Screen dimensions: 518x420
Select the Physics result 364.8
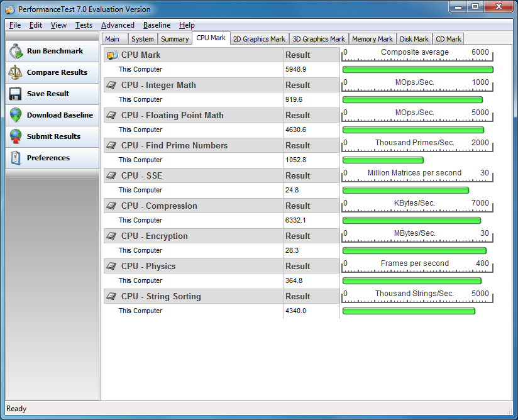click(x=294, y=280)
